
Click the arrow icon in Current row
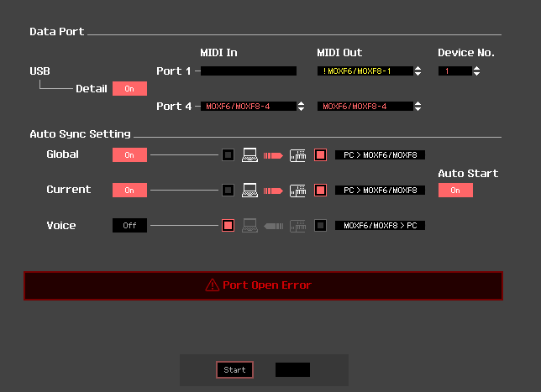273,191
